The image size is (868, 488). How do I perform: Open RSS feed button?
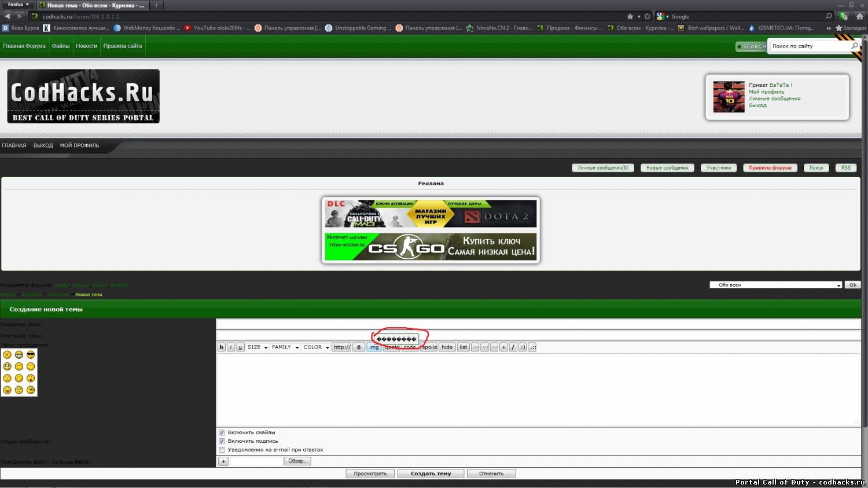click(846, 168)
